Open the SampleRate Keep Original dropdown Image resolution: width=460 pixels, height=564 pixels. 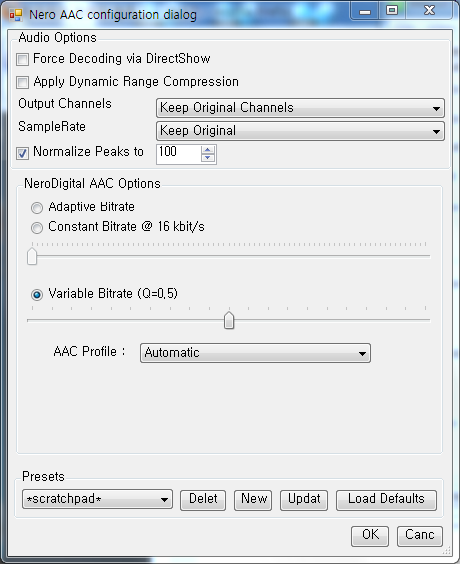point(300,131)
